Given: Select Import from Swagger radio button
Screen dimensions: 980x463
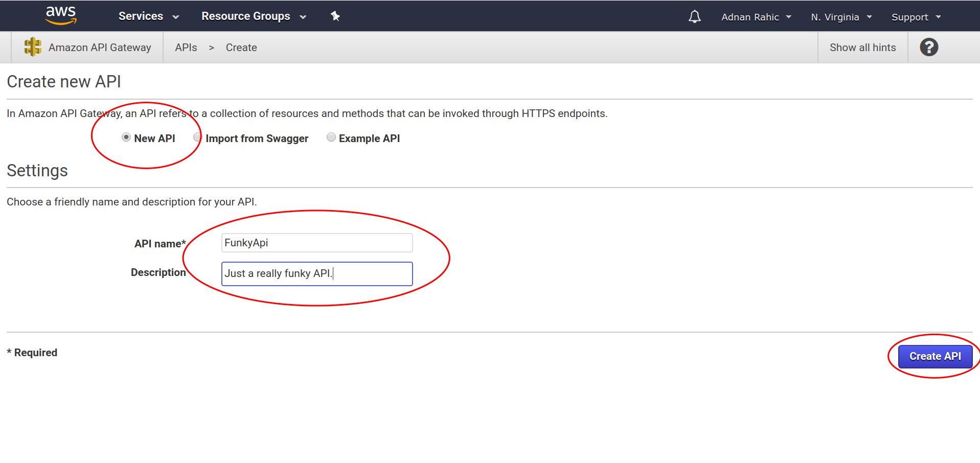Looking at the screenshot, I should click(x=197, y=137).
